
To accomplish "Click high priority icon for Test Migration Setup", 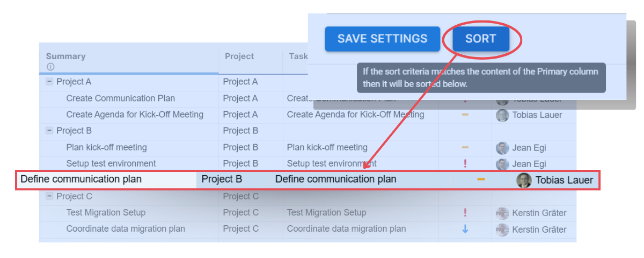I will point(465,213).
